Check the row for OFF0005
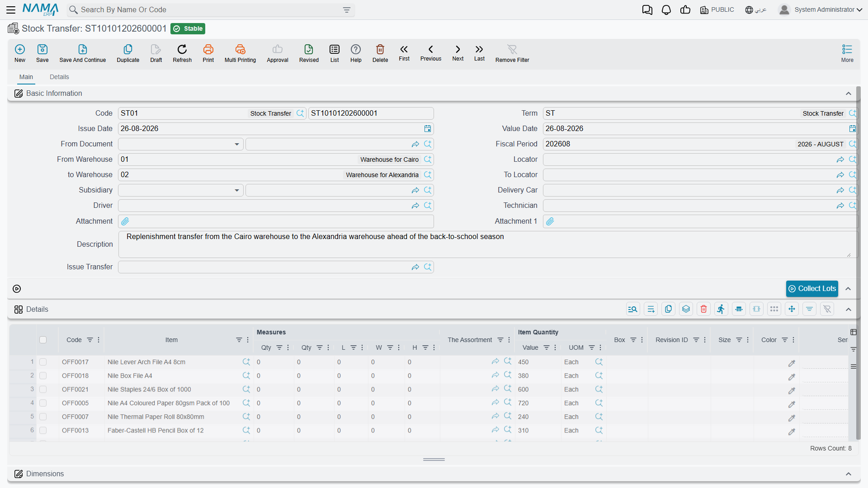Screen dimensions: 868x488 [43, 403]
